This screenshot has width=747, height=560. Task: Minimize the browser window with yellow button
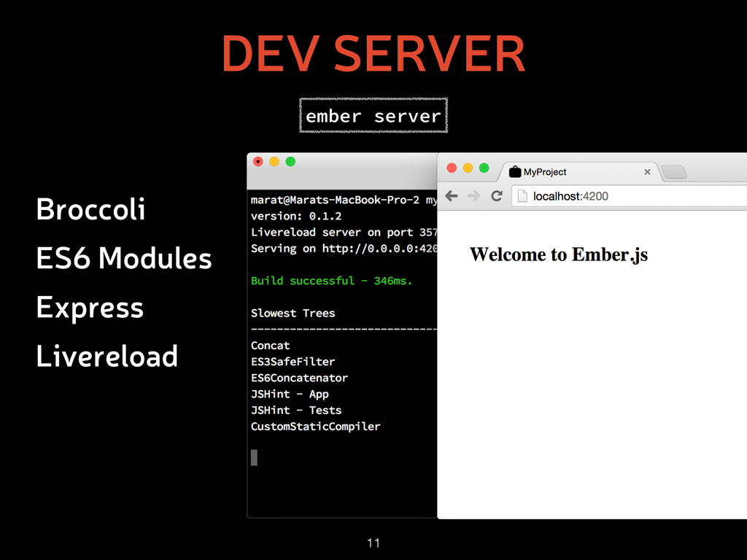click(x=468, y=168)
